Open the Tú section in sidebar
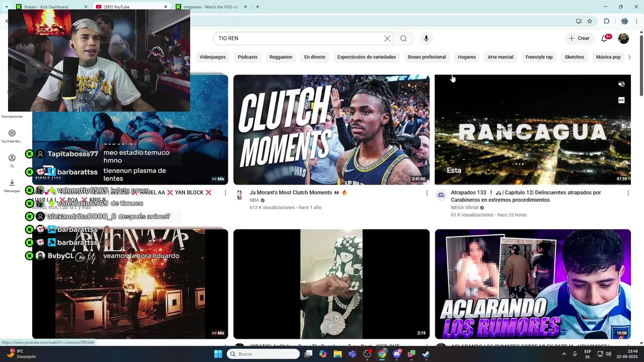The image size is (644, 362). click(12, 161)
